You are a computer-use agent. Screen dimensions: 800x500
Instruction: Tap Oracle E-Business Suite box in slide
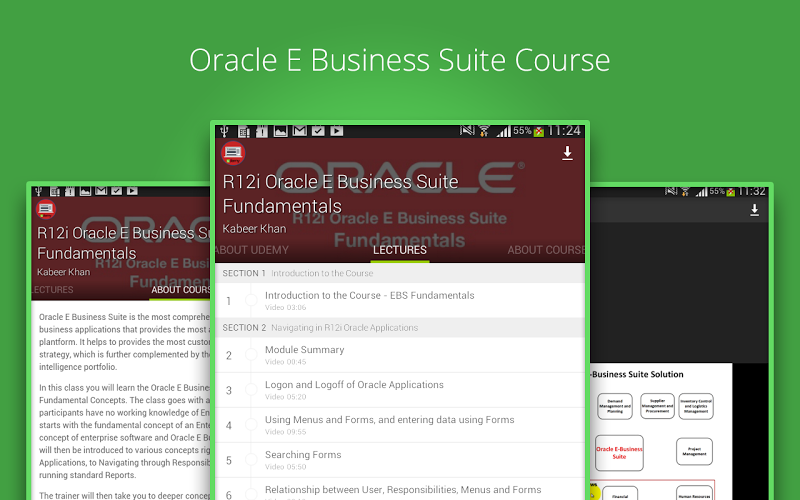pos(619,453)
